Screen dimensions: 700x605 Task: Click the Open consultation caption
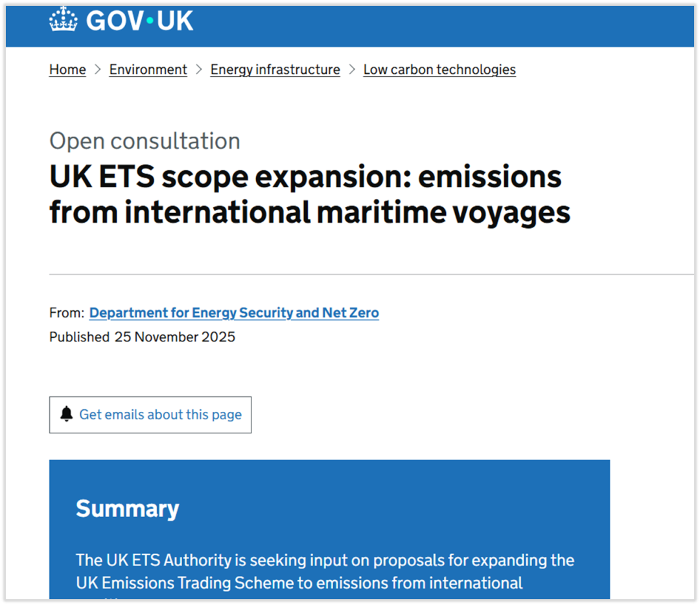[145, 141]
